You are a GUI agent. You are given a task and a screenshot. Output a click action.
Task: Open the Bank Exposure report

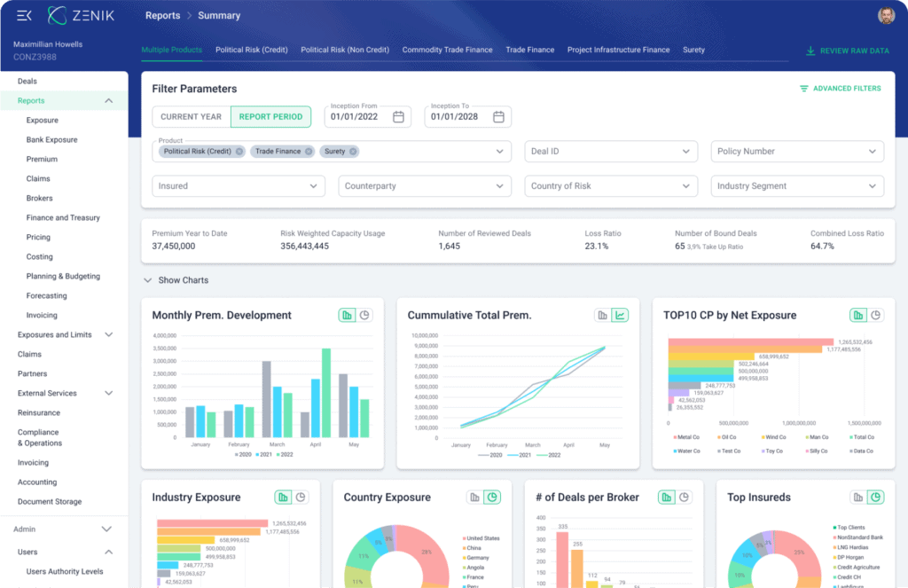pyautogui.click(x=51, y=140)
